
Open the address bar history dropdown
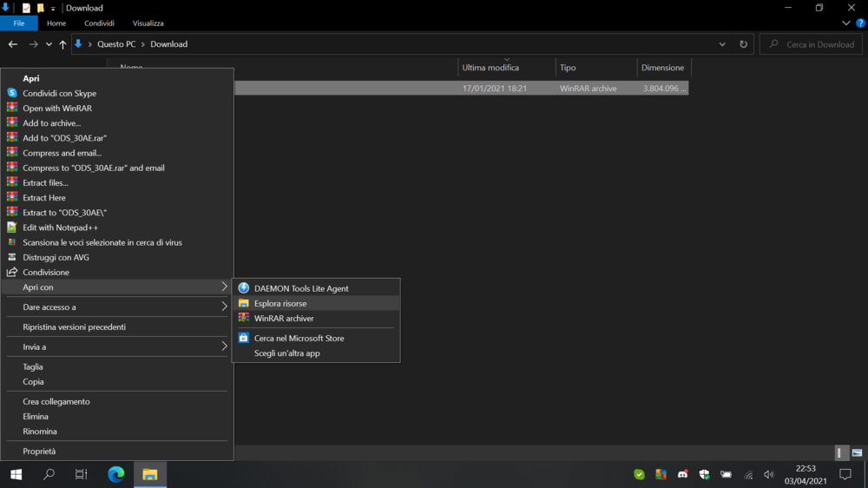click(722, 44)
